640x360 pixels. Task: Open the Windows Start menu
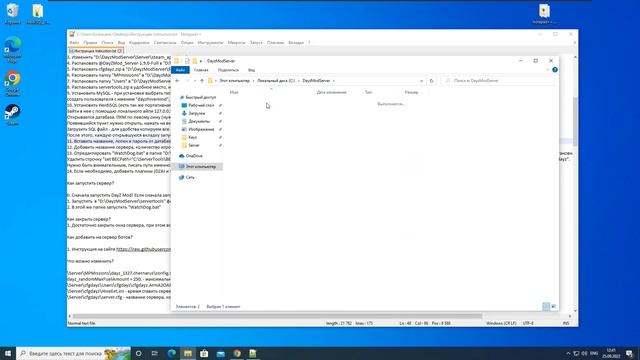(x=8, y=353)
